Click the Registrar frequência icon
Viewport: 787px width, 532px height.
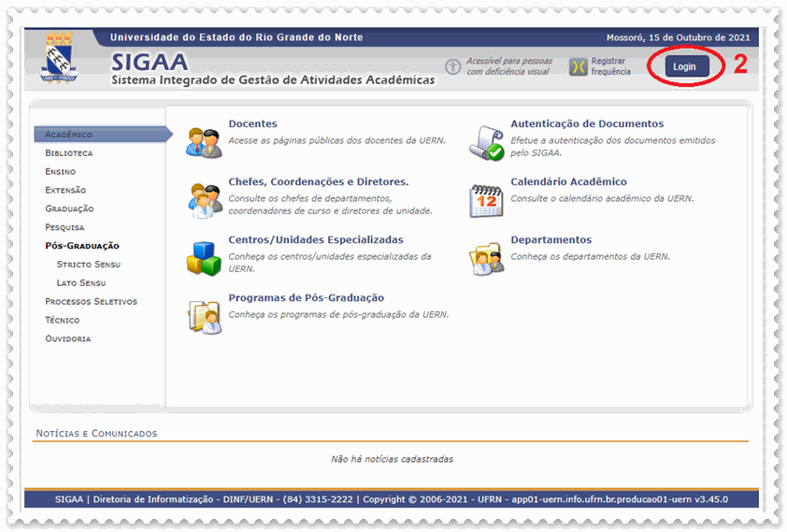(x=578, y=66)
